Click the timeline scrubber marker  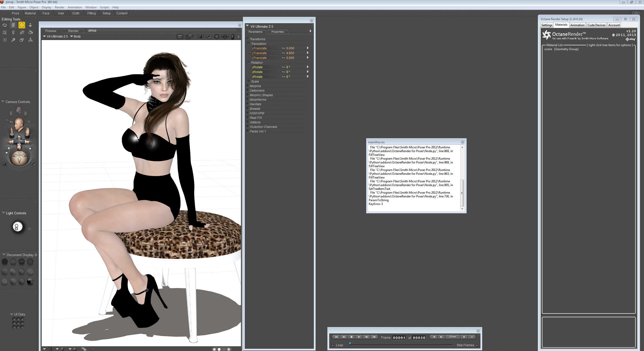point(350,344)
